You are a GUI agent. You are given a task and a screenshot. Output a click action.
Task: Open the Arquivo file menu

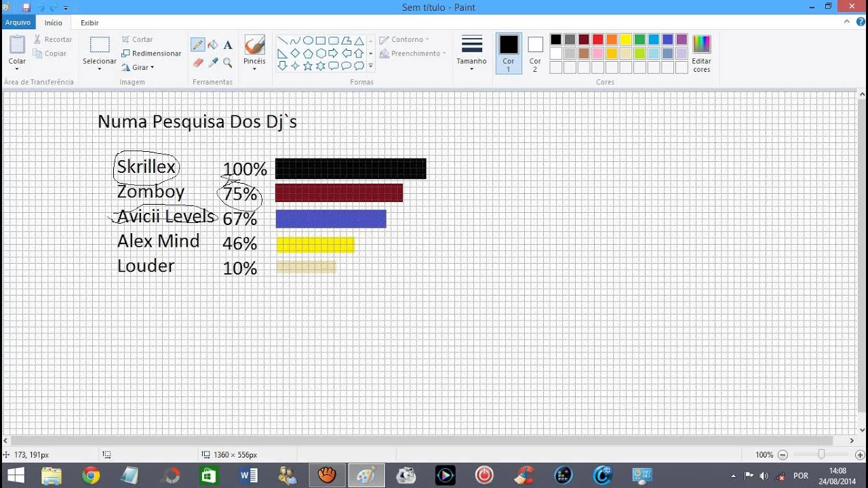pos(18,22)
